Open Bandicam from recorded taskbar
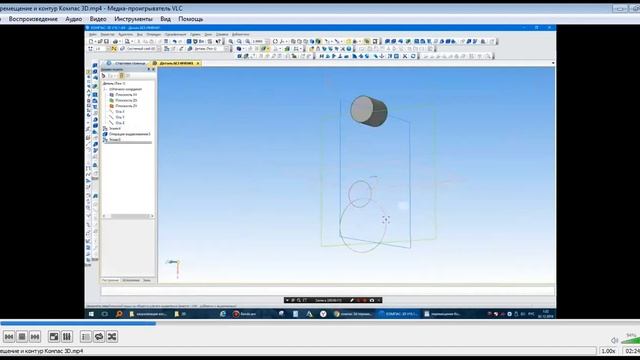The width and height of the screenshot is (640, 360). point(245,314)
